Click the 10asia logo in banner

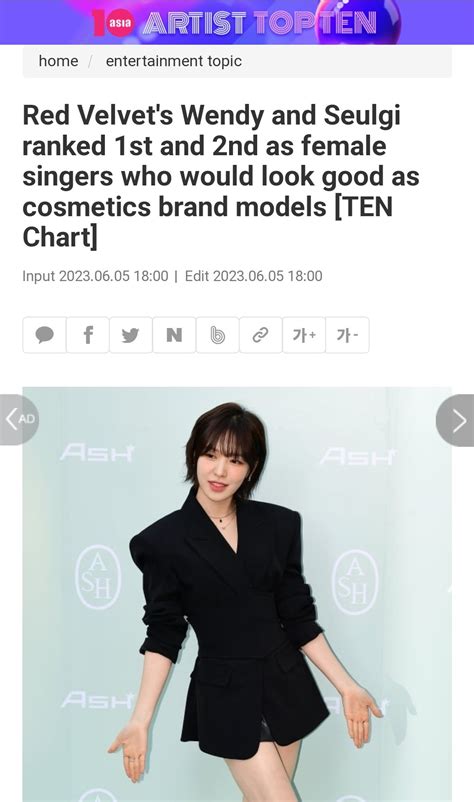(x=113, y=23)
